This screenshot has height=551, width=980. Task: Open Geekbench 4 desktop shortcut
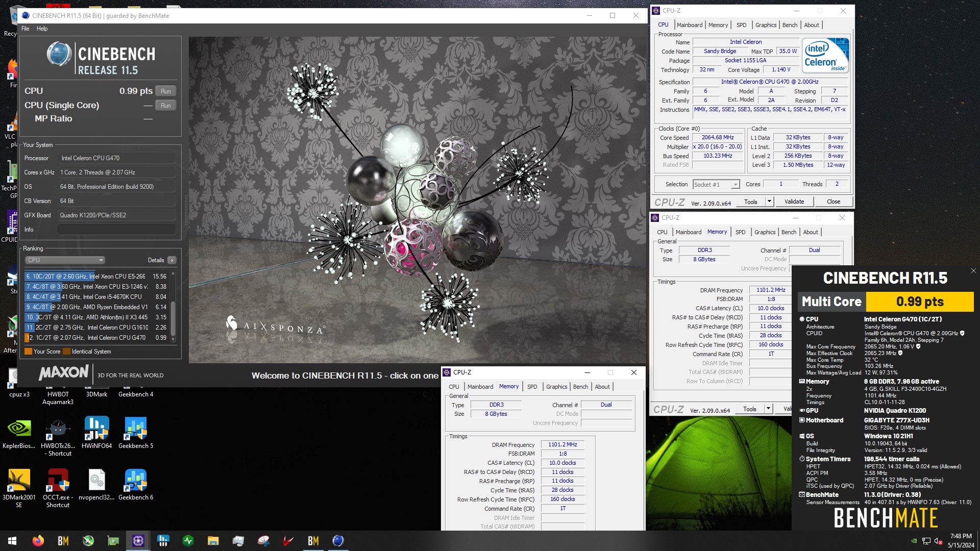coord(136,394)
